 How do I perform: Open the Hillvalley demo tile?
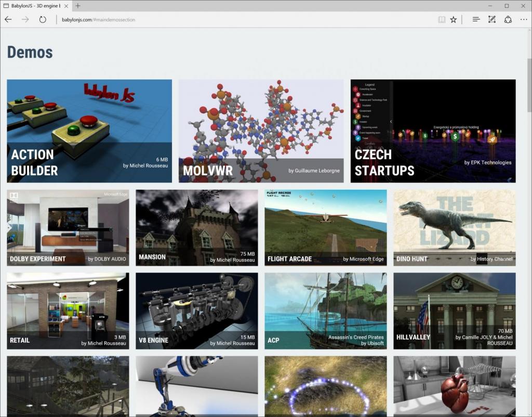pyautogui.click(x=454, y=310)
